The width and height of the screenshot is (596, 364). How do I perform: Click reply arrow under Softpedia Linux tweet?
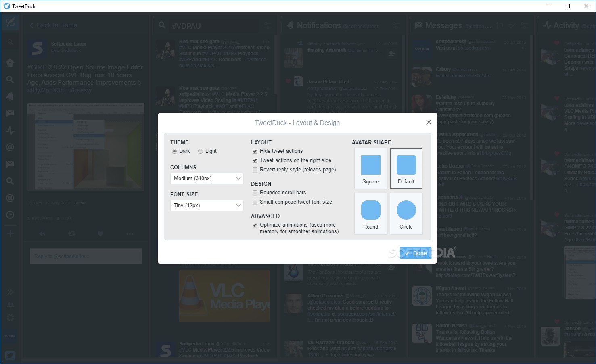click(x=42, y=234)
